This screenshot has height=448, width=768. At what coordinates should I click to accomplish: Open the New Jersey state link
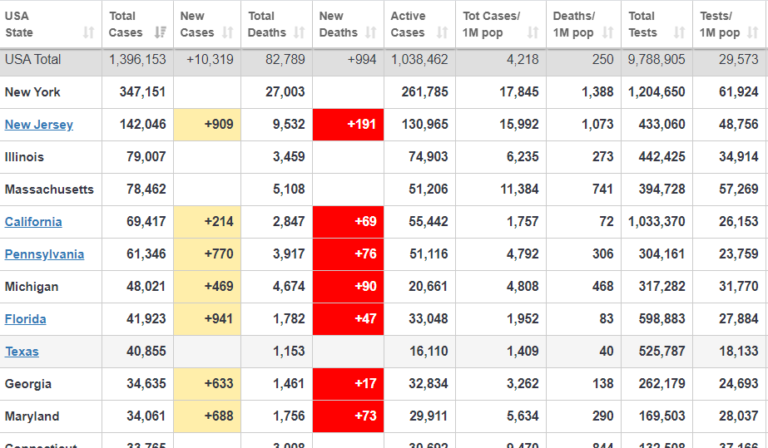point(33,125)
